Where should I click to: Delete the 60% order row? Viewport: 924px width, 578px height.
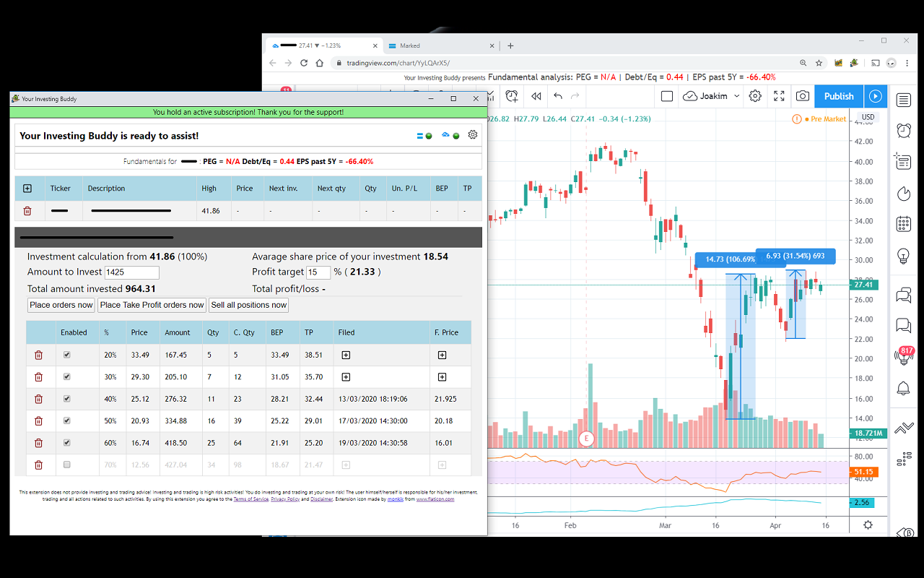click(x=39, y=443)
